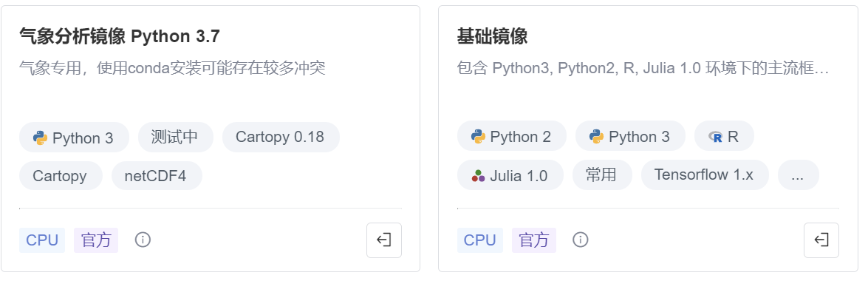Select the R language tag

pyautogui.click(x=724, y=136)
